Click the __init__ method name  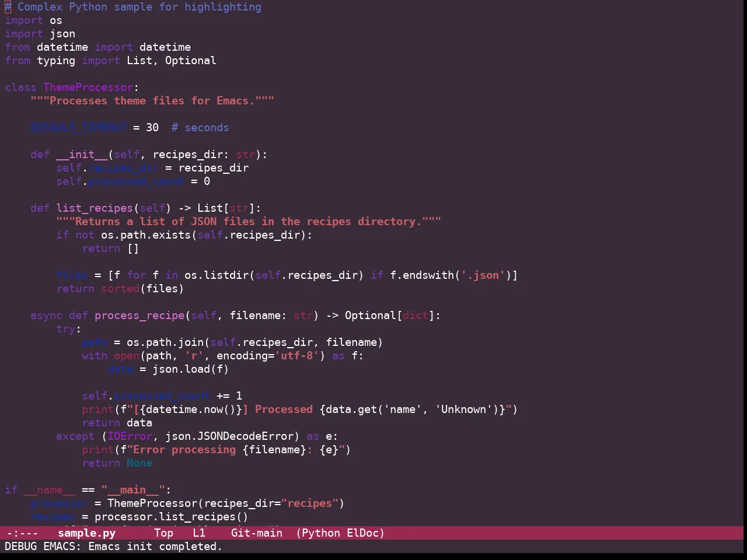[x=82, y=155]
